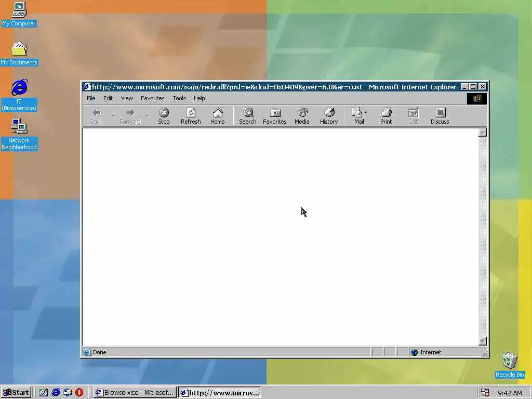Click the status bar page icon
532x399 pixels.
[87, 352]
